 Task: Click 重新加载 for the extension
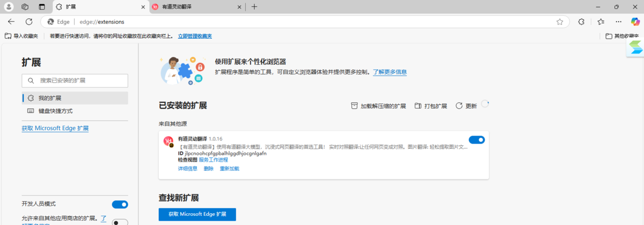(x=229, y=169)
